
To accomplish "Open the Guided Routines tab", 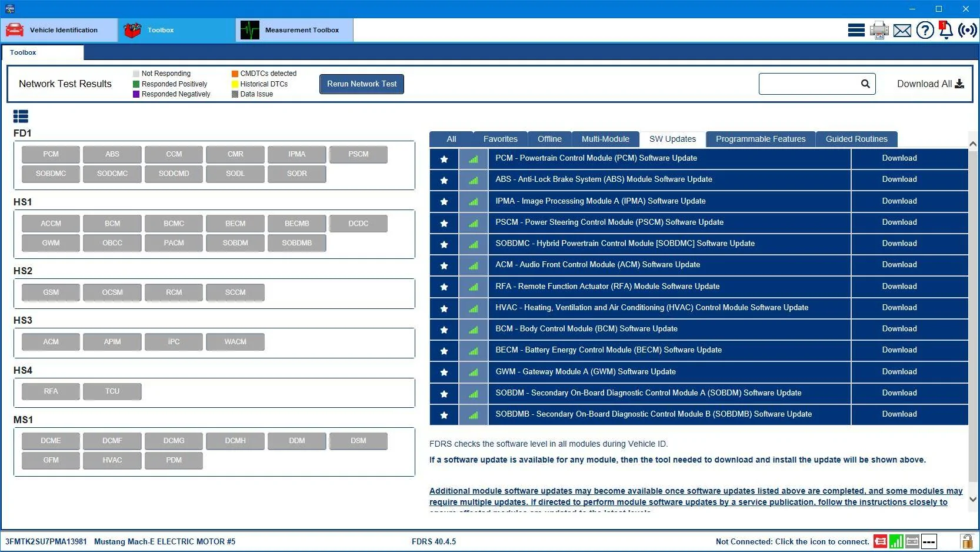I will (x=856, y=139).
